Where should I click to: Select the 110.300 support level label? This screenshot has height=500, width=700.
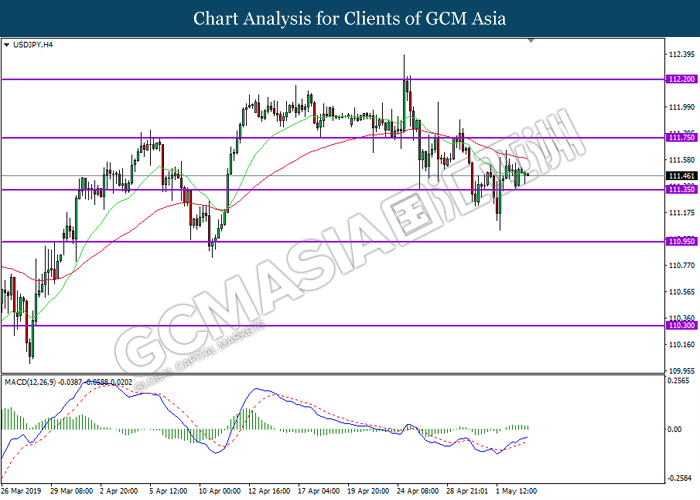(681, 325)
